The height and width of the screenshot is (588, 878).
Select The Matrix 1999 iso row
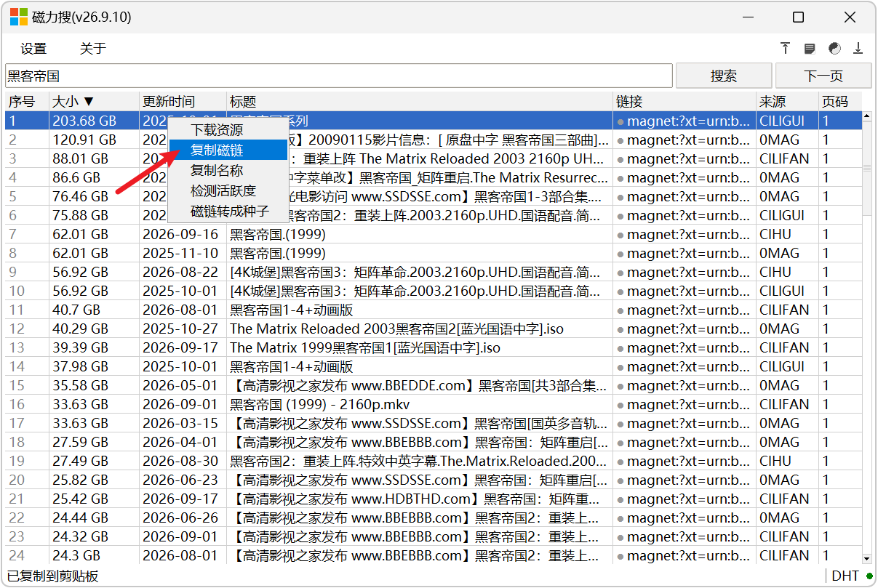coord(434,347)
